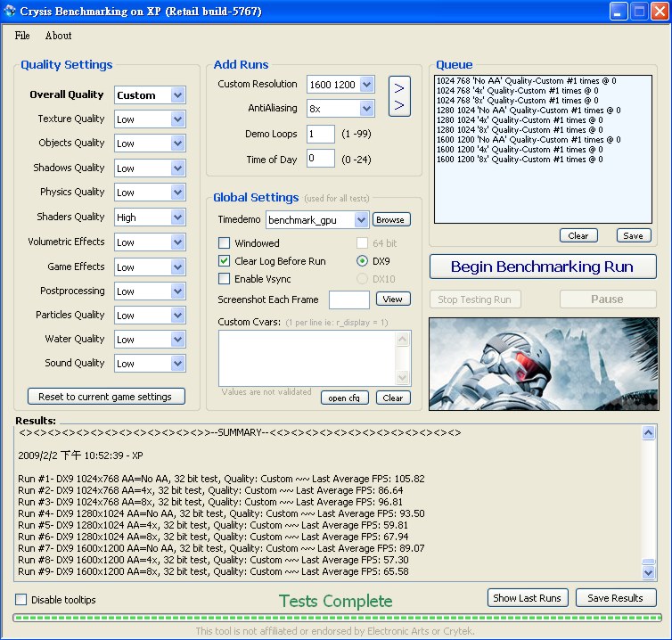
Task: Click Show Last Runs
Action: click(x=528, y=597)
